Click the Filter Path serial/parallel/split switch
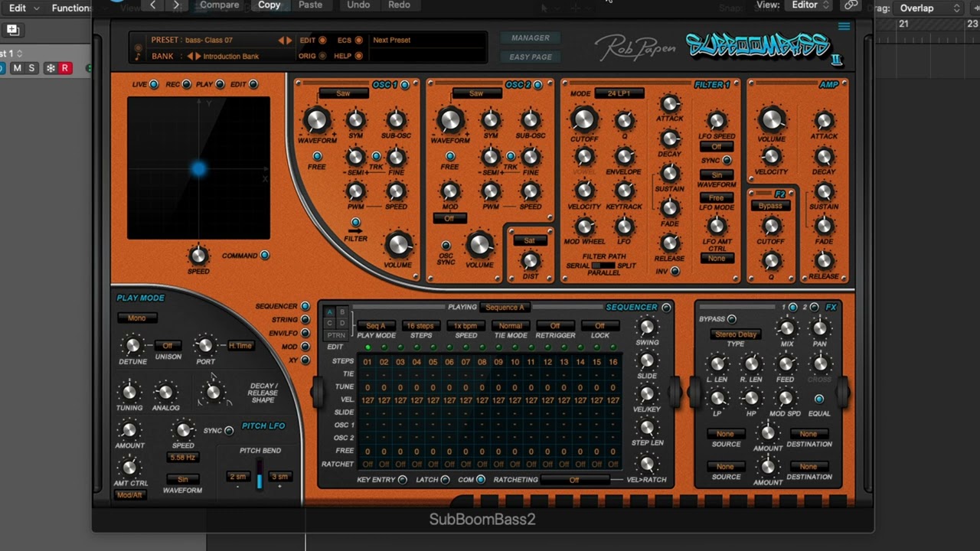This screenshot has width=980, height=551. 603,266
